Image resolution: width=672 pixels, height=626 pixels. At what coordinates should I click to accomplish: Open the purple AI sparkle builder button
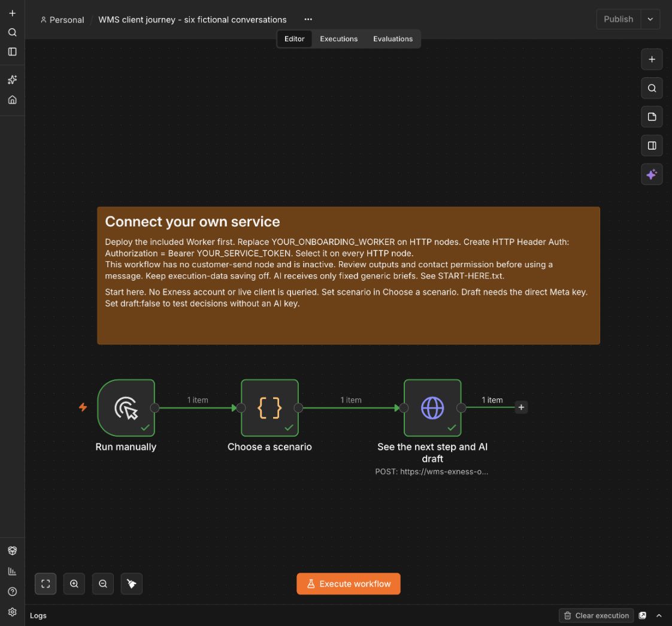(652, 174)
